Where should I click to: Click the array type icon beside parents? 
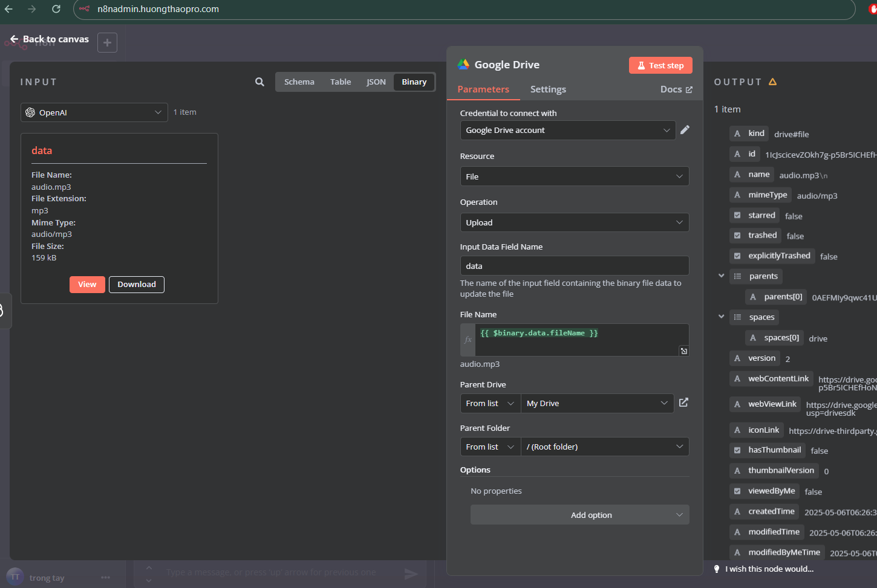pos(737,276)
